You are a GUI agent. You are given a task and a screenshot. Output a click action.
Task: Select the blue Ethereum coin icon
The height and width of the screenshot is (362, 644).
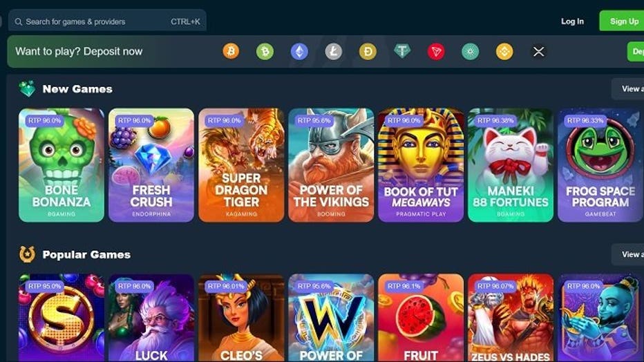click(x=299, y=51)
